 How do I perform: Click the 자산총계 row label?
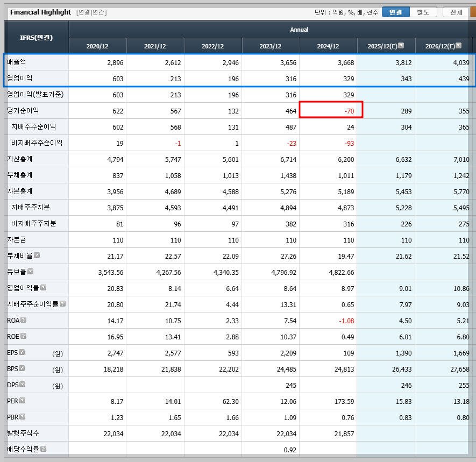pos(20,159)
